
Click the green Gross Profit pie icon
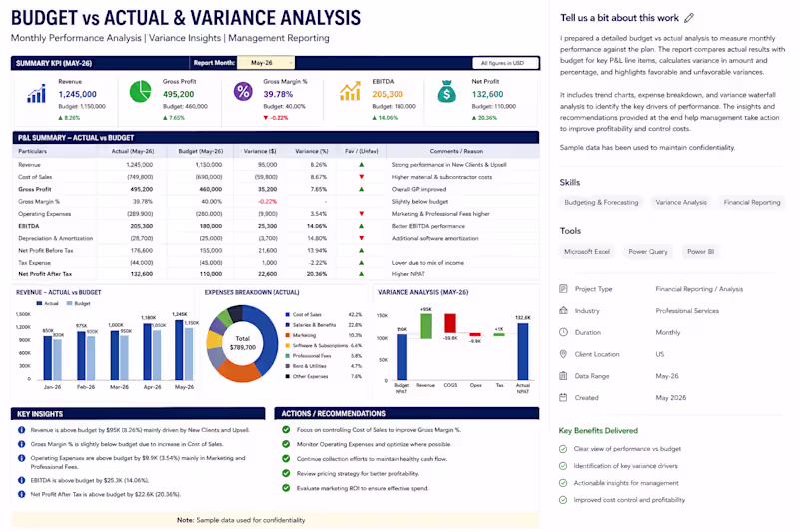140,92
